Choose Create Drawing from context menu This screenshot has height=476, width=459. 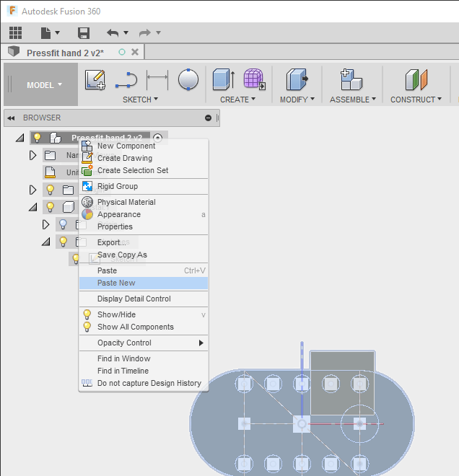pyautogui.click(x=144, y=158)
